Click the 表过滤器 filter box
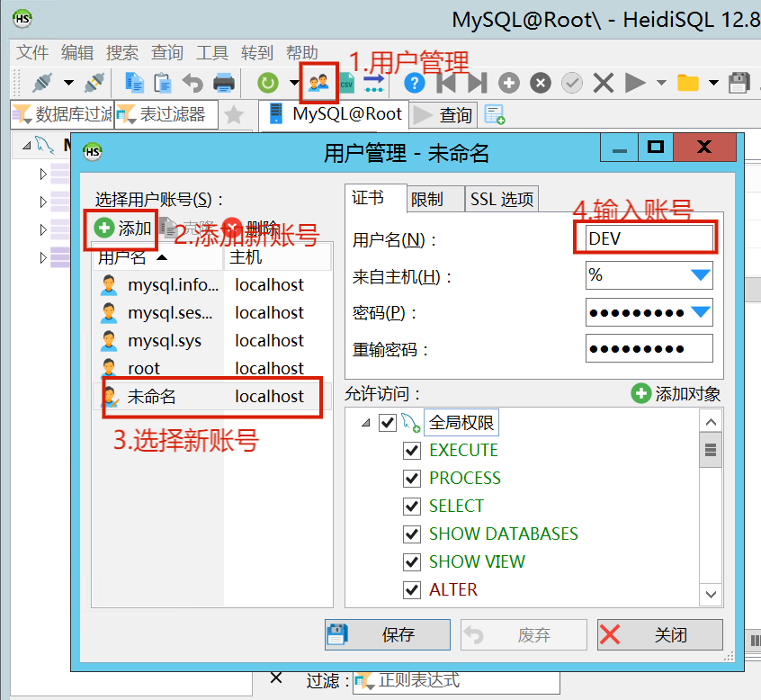The height and width of the screenshot is (700, 761). pos(166,114)
